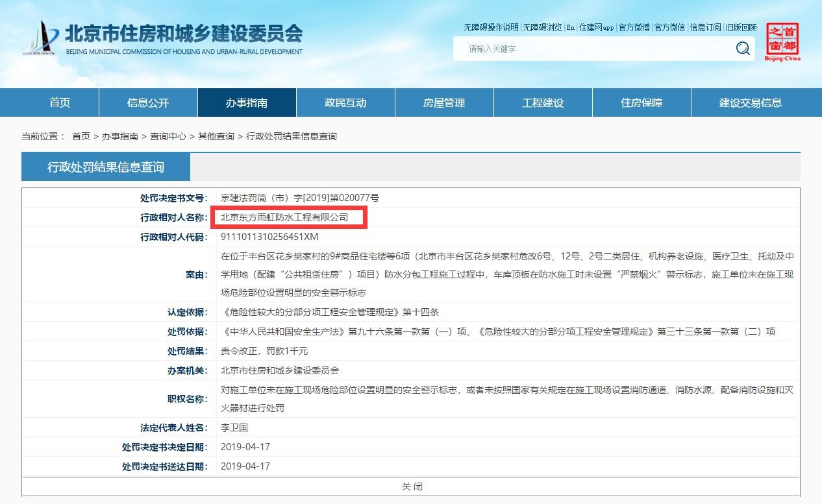Click the 行政处罚结果信息查询 breadcrumb
822x504 pixels.
pyautogui.click(x=292, y=136)
